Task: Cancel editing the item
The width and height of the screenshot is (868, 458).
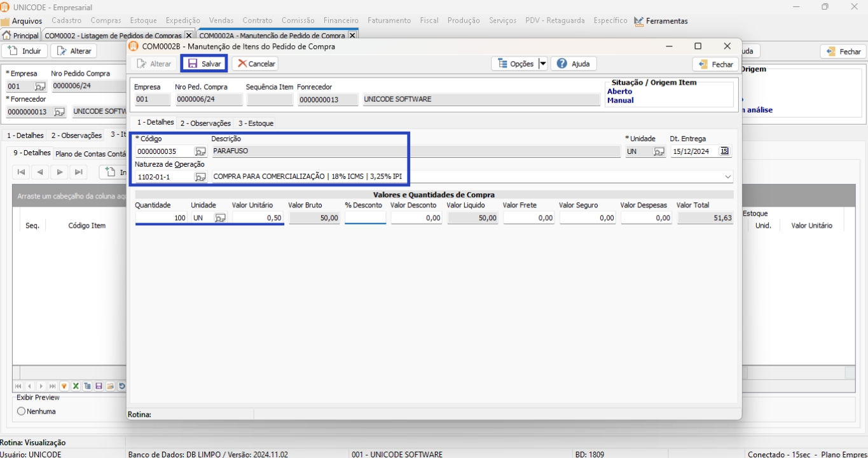Action: [x=256, y=64]
